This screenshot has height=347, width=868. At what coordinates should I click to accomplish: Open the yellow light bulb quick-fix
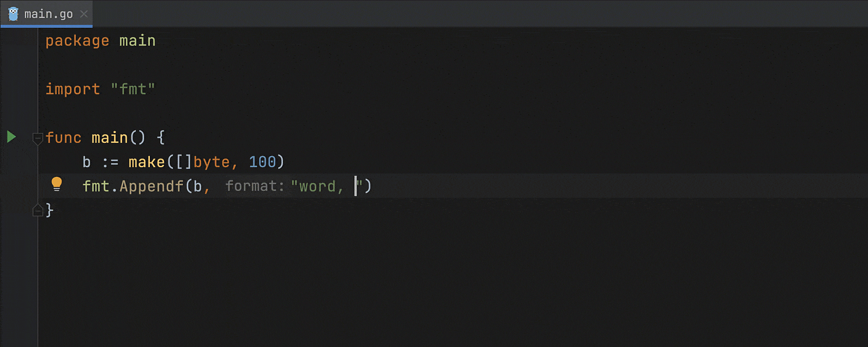point(57,184)
